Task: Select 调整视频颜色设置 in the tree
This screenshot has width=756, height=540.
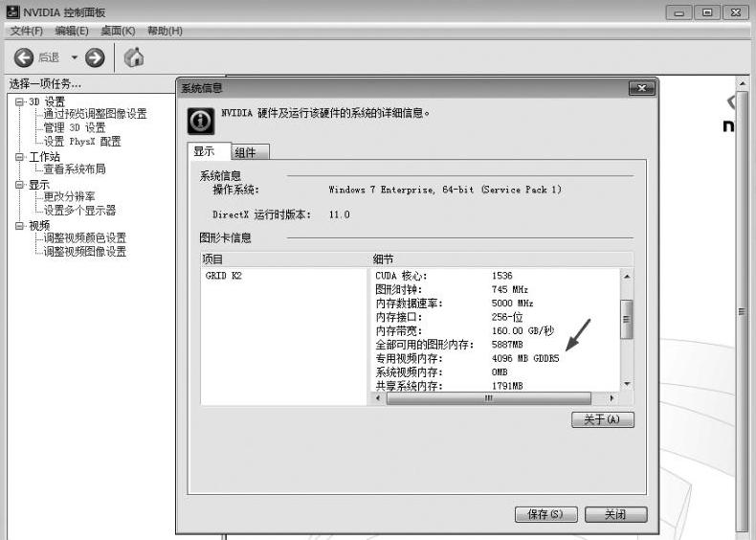Action: coord(85,237)
